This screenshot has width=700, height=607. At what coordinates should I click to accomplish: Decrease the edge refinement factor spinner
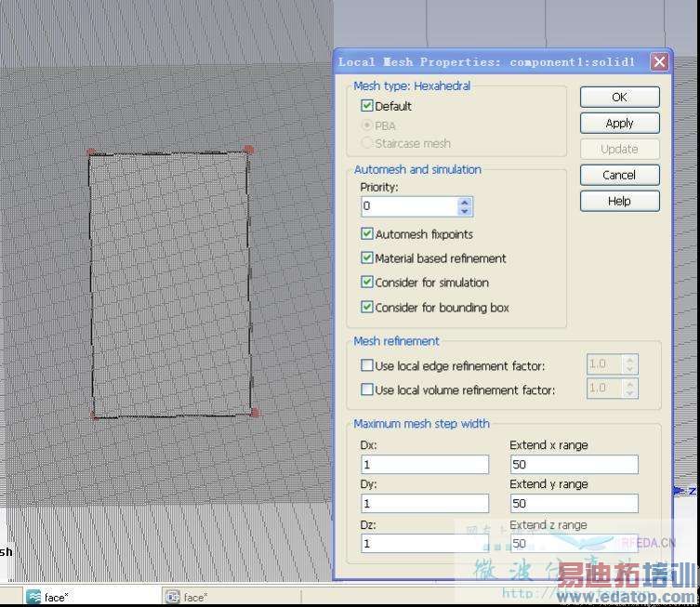click(629, 369)
